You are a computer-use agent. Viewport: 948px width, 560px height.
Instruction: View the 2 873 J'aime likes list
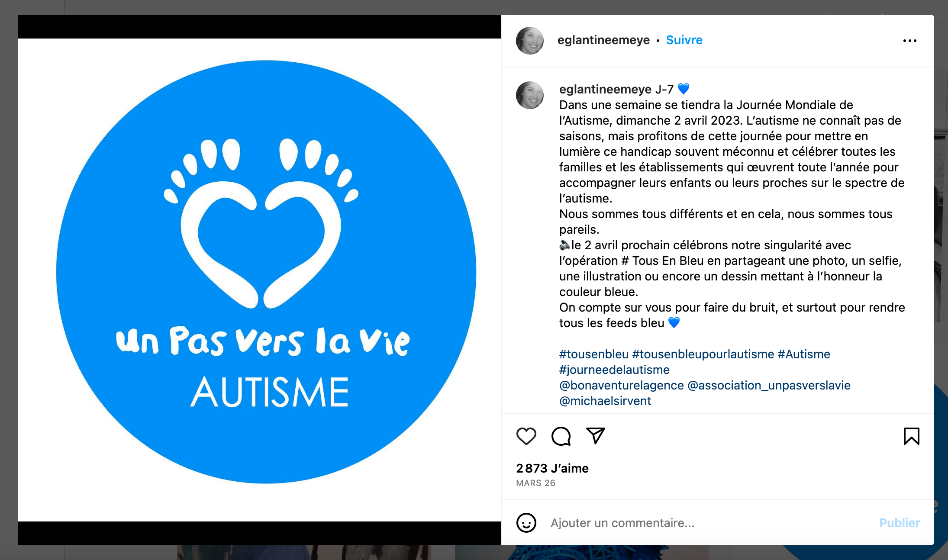[x=552, y=468]
